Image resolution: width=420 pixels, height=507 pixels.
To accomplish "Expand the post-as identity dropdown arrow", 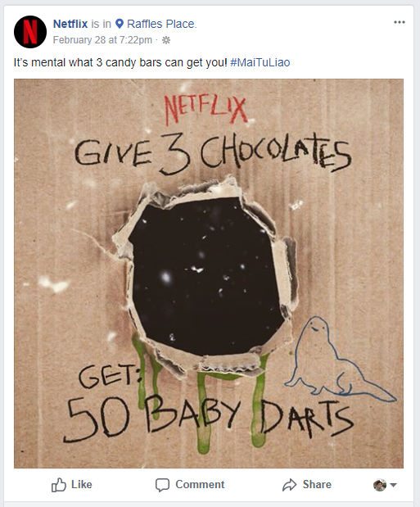I will click(393, 485).
